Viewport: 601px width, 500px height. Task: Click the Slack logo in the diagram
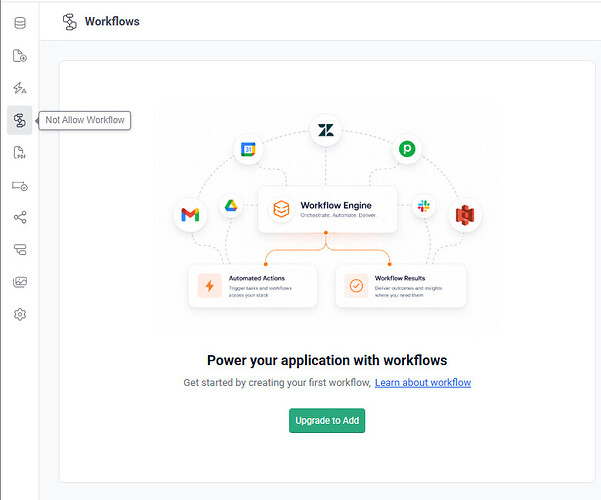(424, 206)
